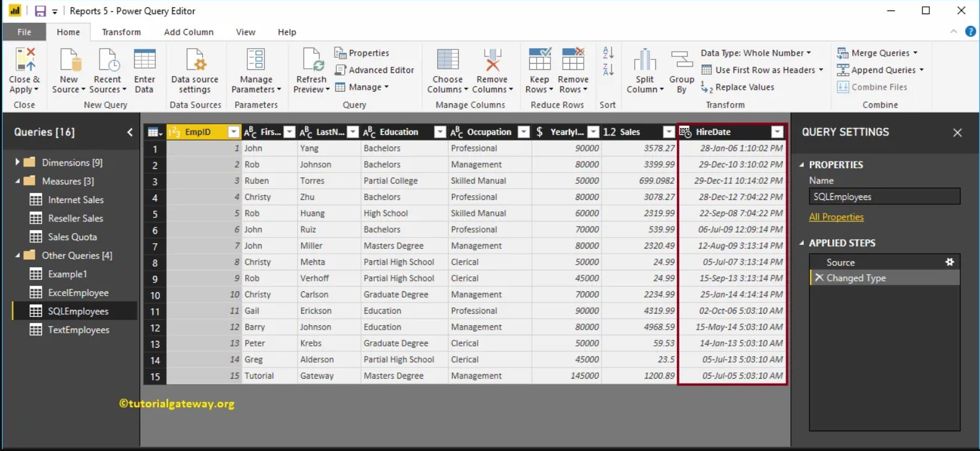Select the Sales Quota query
This screenshot has height=451, width=980.
point(72,237)
